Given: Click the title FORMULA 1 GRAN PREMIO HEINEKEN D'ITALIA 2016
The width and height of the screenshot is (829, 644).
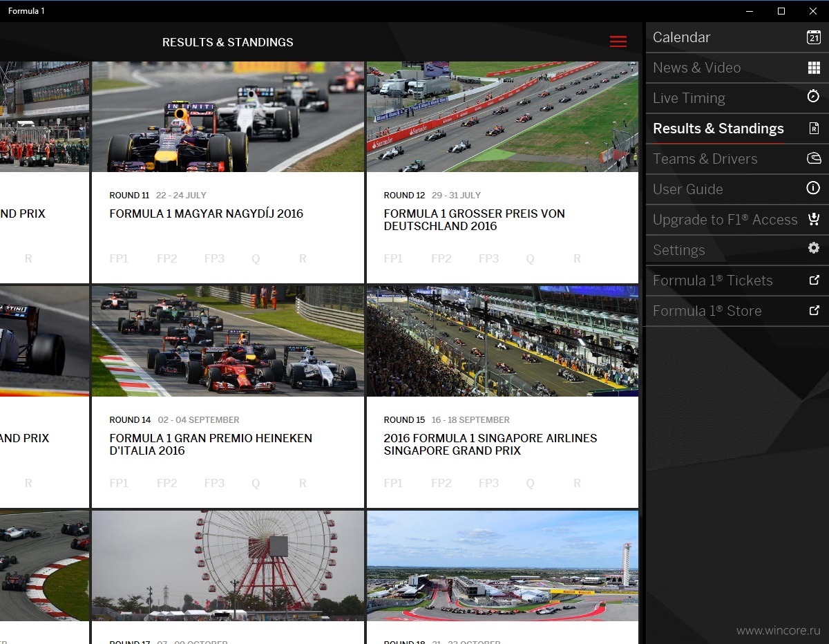Looking at the screenshot, I should (211, 444).
